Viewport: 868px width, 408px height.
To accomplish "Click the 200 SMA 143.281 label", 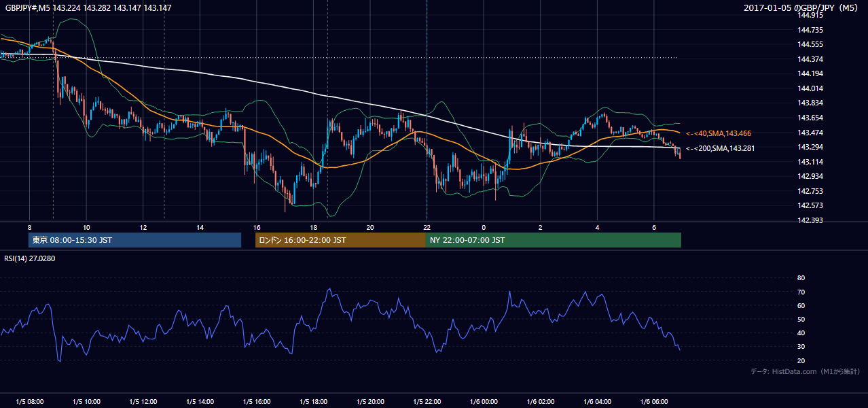I will [721, 148].
